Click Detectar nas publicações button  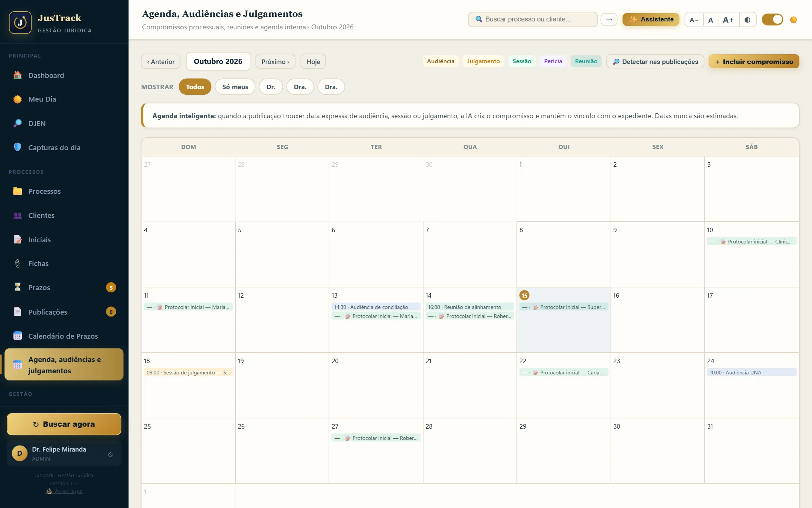[x=655, y=61]
